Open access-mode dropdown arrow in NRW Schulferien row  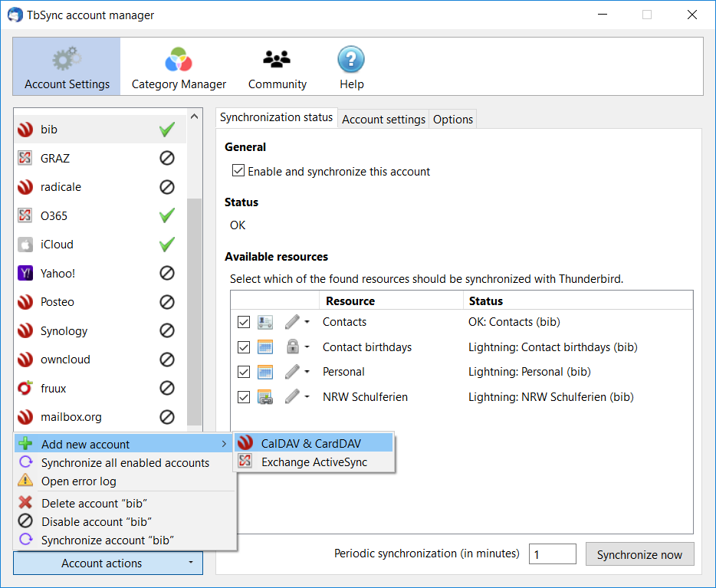[307, 396]
